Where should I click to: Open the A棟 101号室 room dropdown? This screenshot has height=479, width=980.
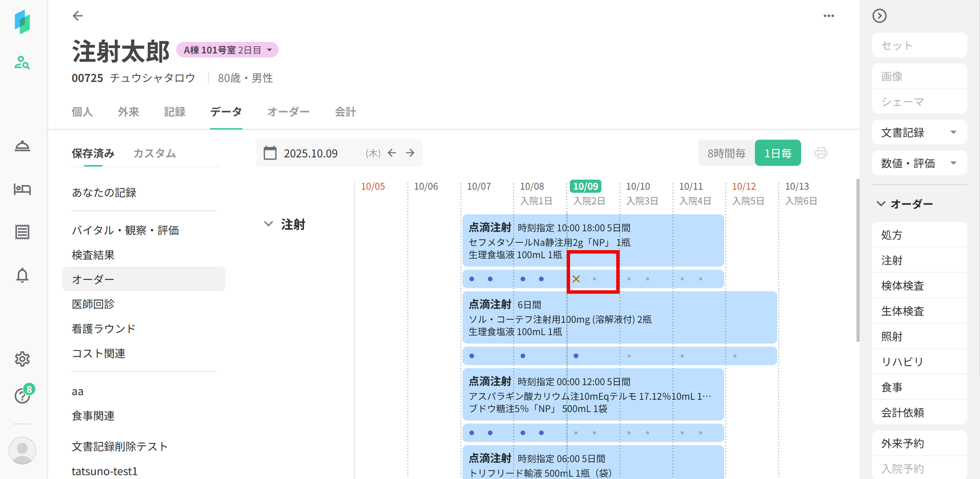tap(227, 50)
